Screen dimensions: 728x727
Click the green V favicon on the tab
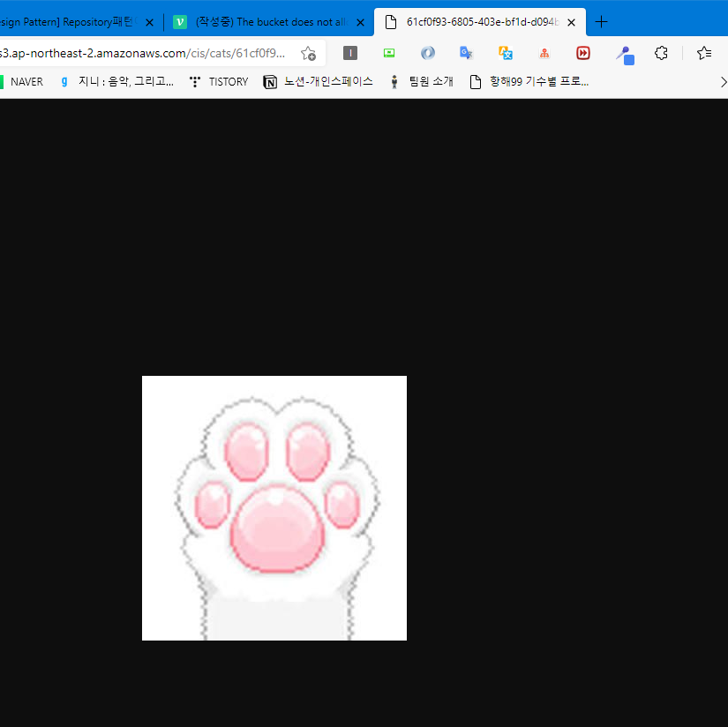[x=180, y=22]
